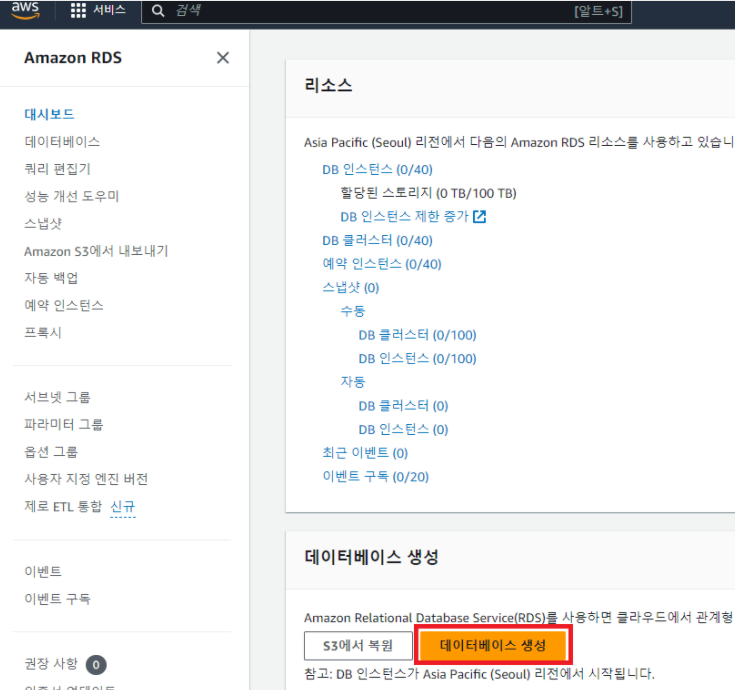Image resolution: width=735 pixels, height=690 pixels.
Task: Open manual DB 클러스터 (0/100) link
Action: 417,335
